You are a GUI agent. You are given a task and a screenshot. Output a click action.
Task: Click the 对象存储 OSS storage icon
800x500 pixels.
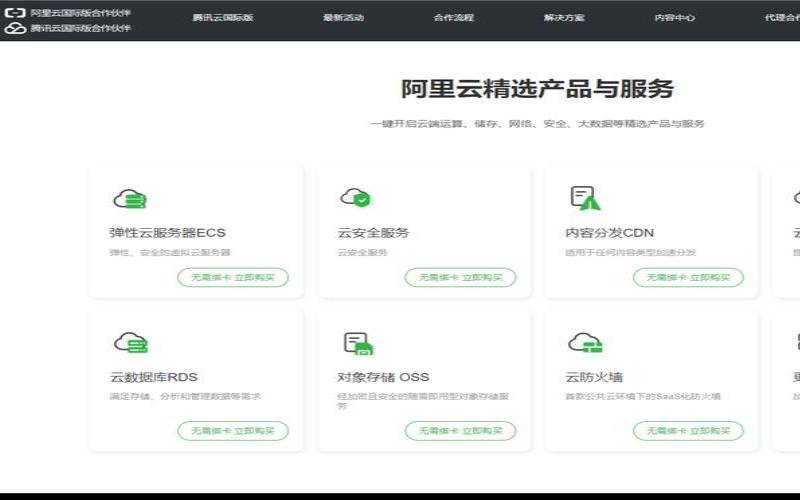[357, 344]
